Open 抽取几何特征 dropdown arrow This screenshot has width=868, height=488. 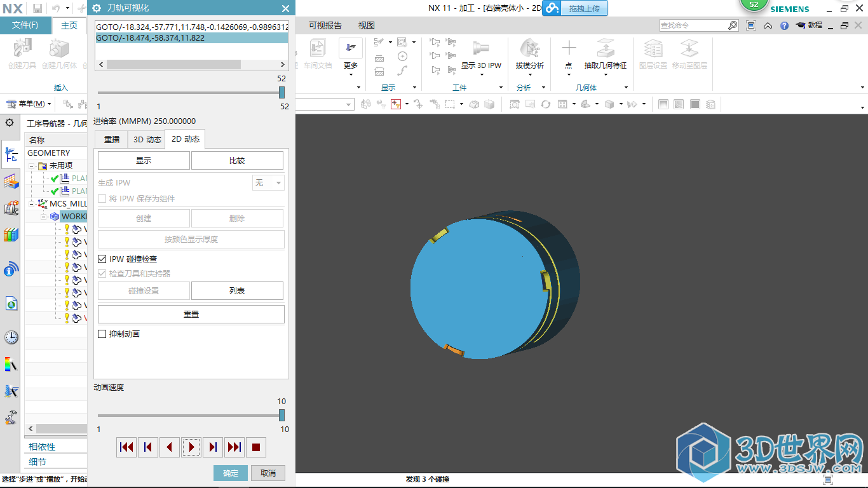coord(606,74)
